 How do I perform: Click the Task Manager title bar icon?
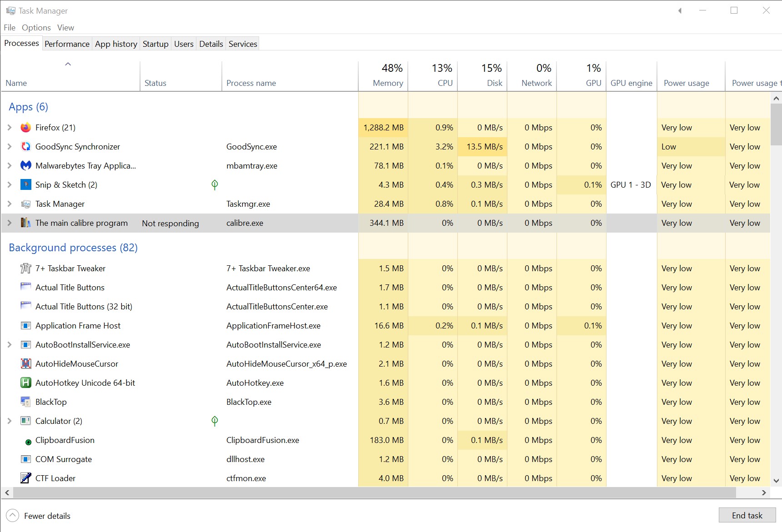point(11,10)
